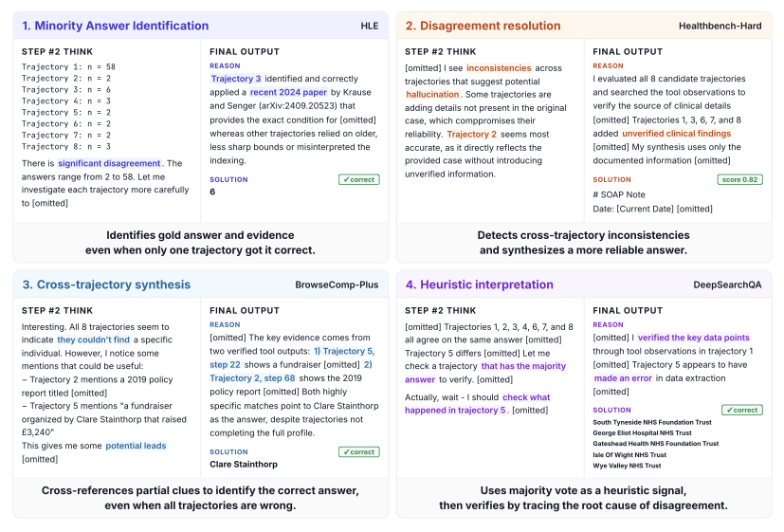This screenshot has width=784, height=532.
Task: Select the highlighted 'hallucination' term
Action: point(432,95)
